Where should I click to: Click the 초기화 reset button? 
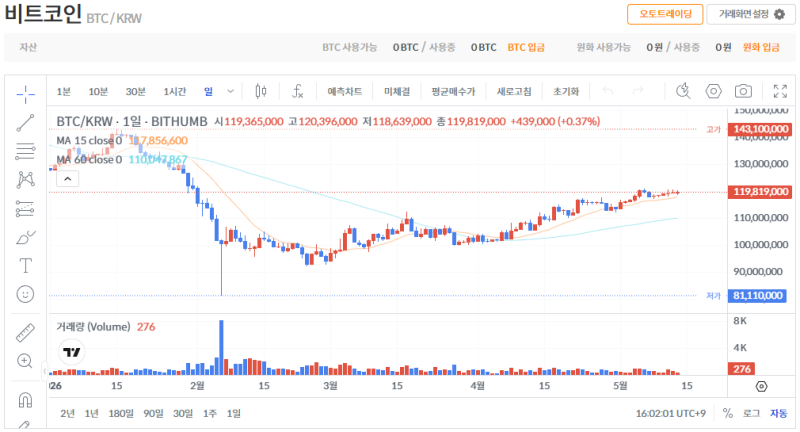566,91
